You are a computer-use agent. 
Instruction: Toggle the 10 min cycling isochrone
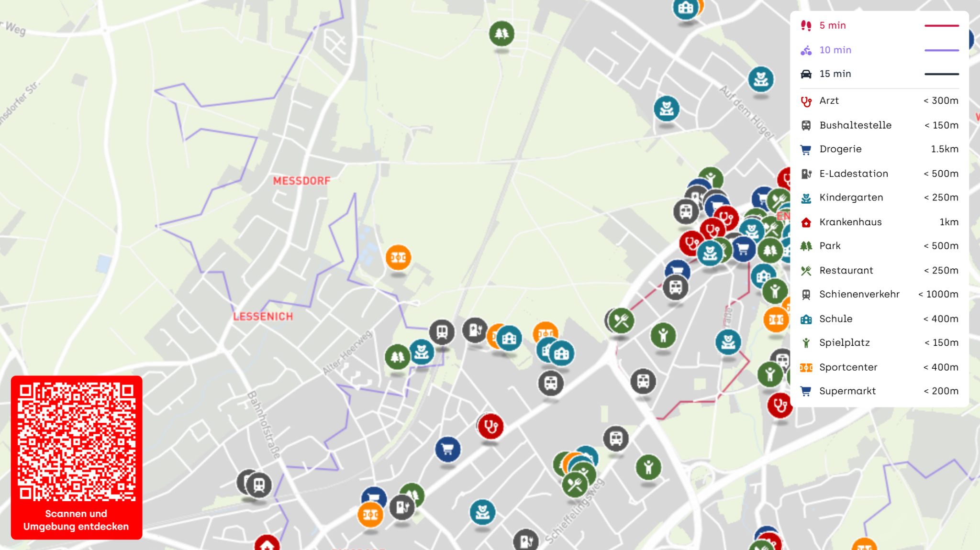tap(880, 50)
